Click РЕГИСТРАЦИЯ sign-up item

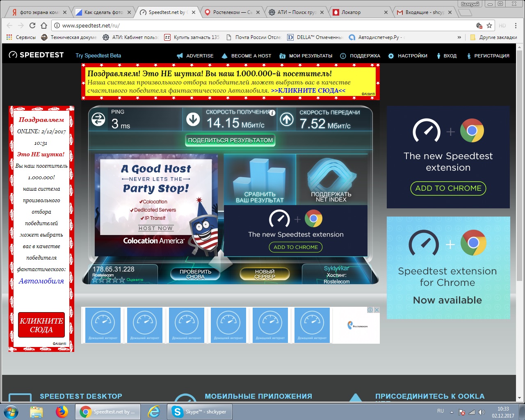tap(488, 56)
